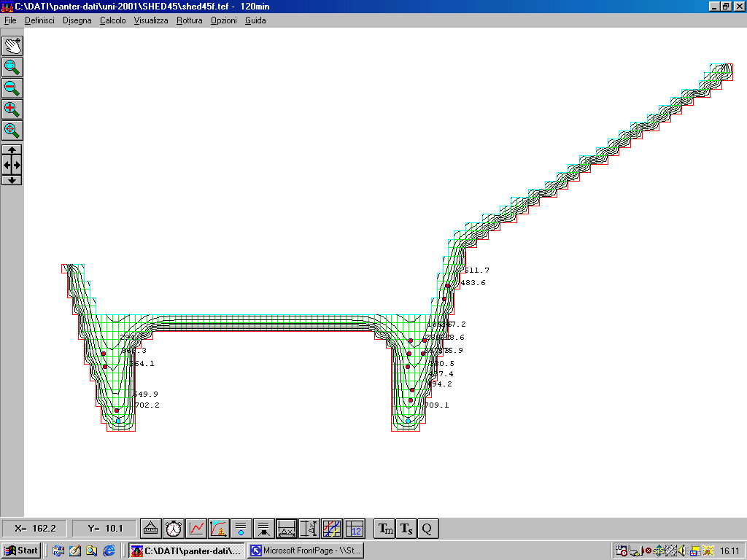Screen dimensions: 747x560
Task: Click the zoom out magnifier icon
Action: click(12, 88)
